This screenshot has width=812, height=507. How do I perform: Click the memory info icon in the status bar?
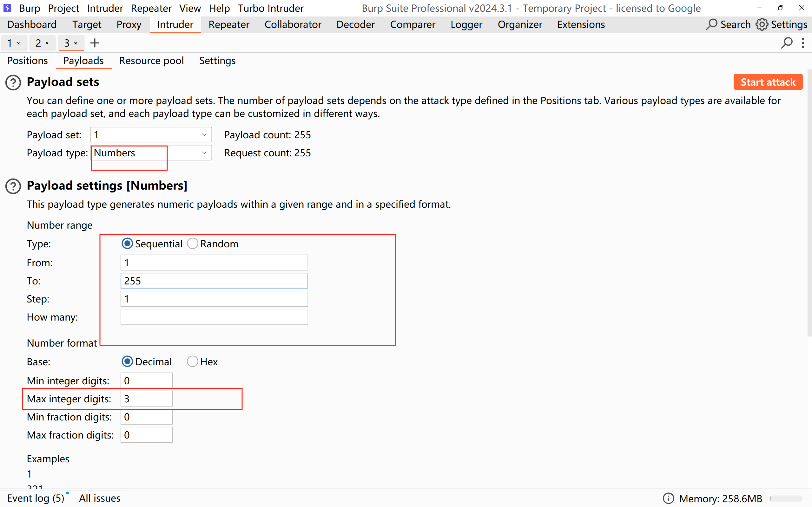click(668, 498)
